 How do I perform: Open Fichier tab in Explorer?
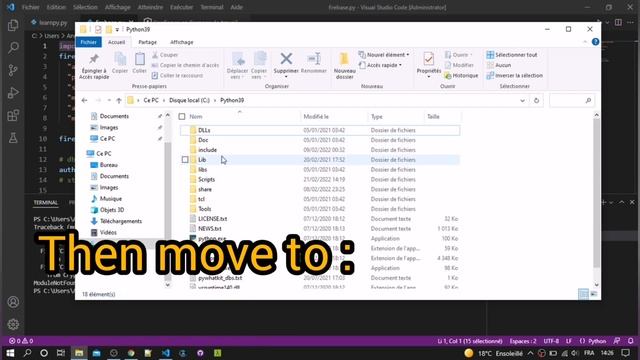point(88,42)
